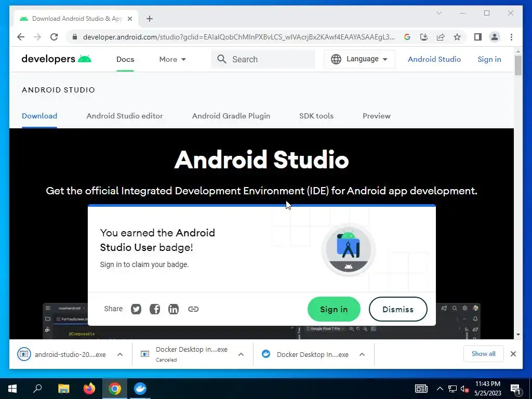
Task: Expand the More dropdown menu
Action: click(x=172, y=59)
